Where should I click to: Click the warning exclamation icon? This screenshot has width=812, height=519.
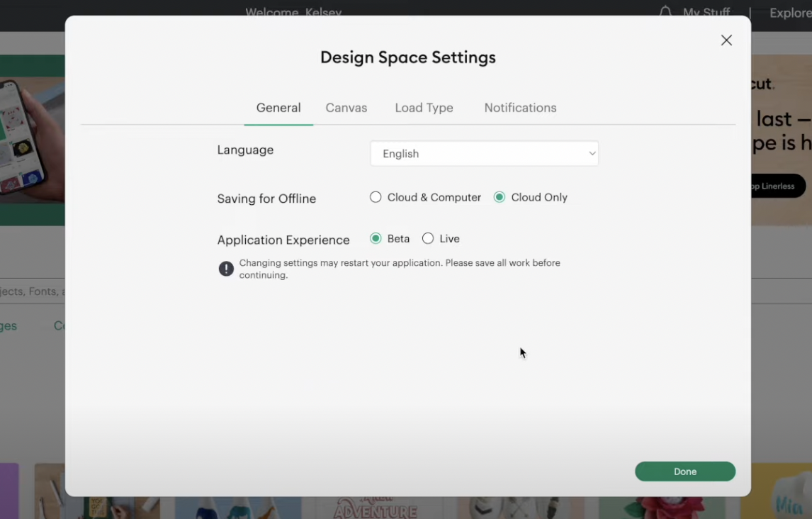point(226,269)
